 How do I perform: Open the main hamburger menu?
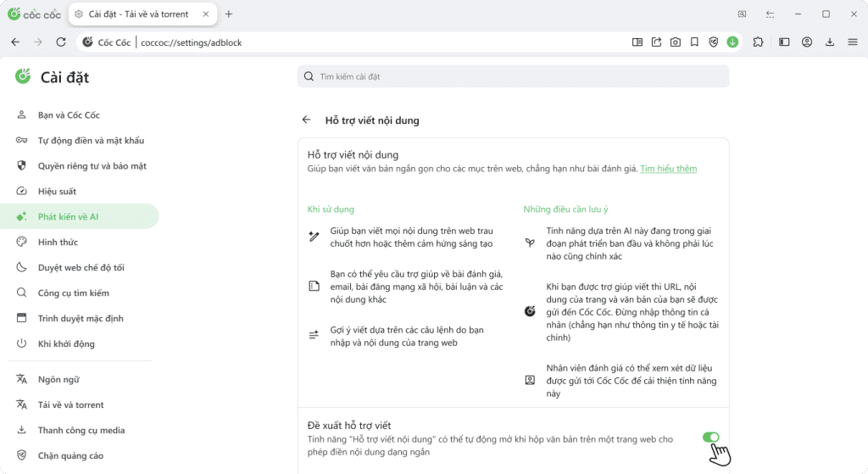[852, 42]
